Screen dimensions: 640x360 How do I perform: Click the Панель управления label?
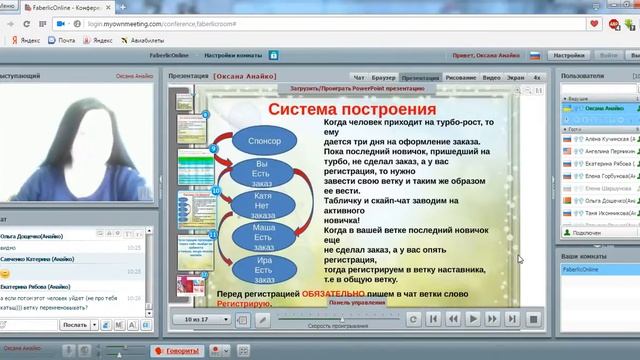pyautogui.click(x=357, y=303)
